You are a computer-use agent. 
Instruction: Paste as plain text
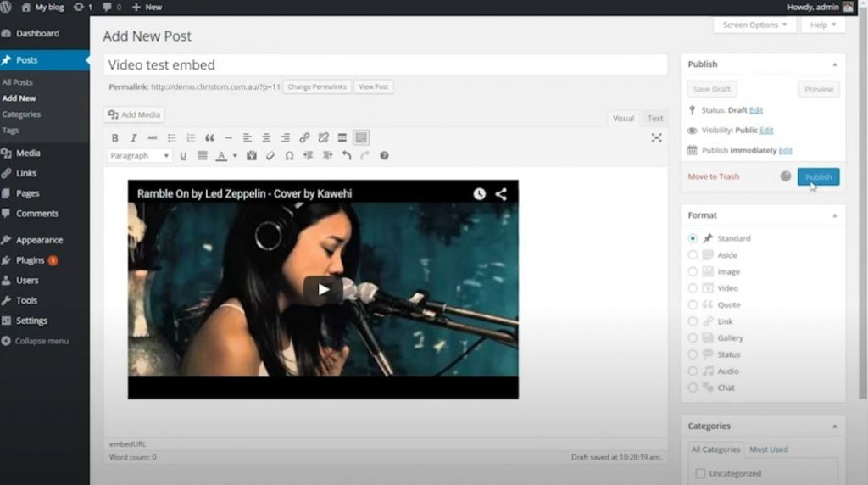pos(251,156)
